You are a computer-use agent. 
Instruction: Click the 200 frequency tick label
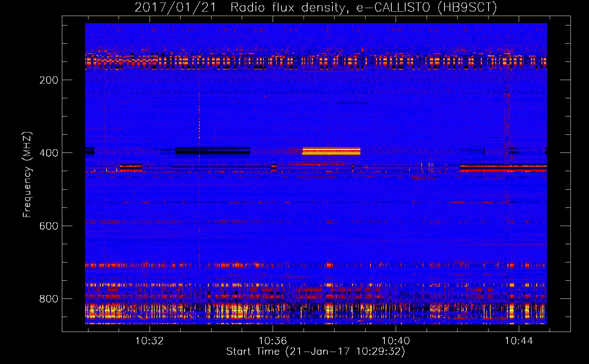(49, 80)
